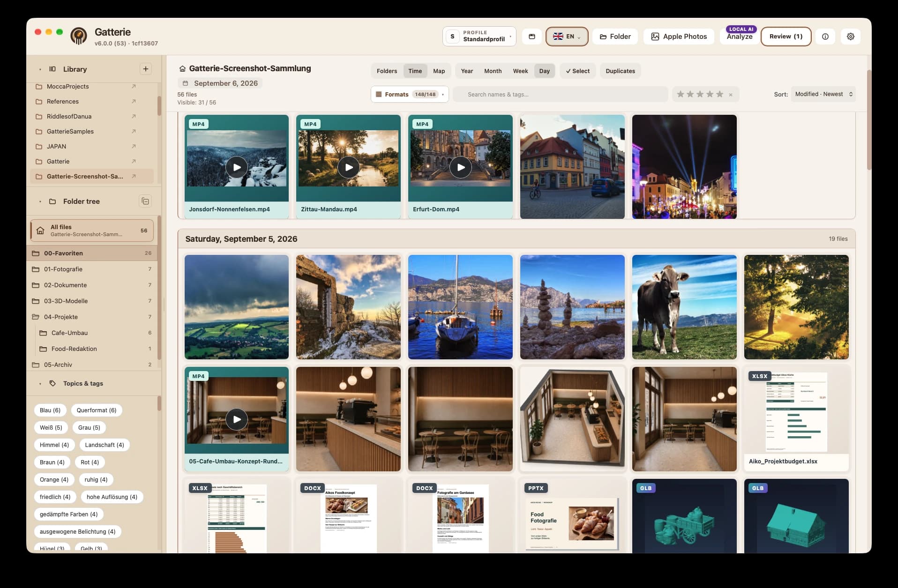Viewport: 898px width, 588px height.
Task: Play the Zittau-Mandau.mp4 video
Action: point(349,167)
